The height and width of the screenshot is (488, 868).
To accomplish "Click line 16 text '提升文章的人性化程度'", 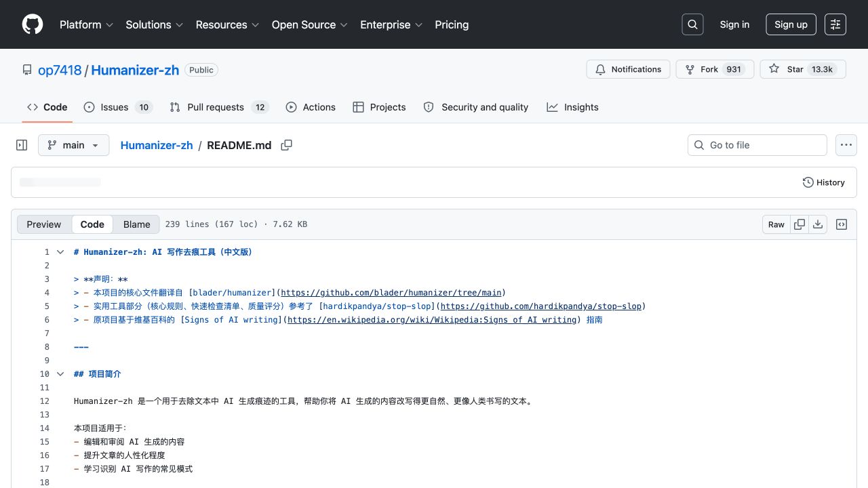I will coord(124,455).
